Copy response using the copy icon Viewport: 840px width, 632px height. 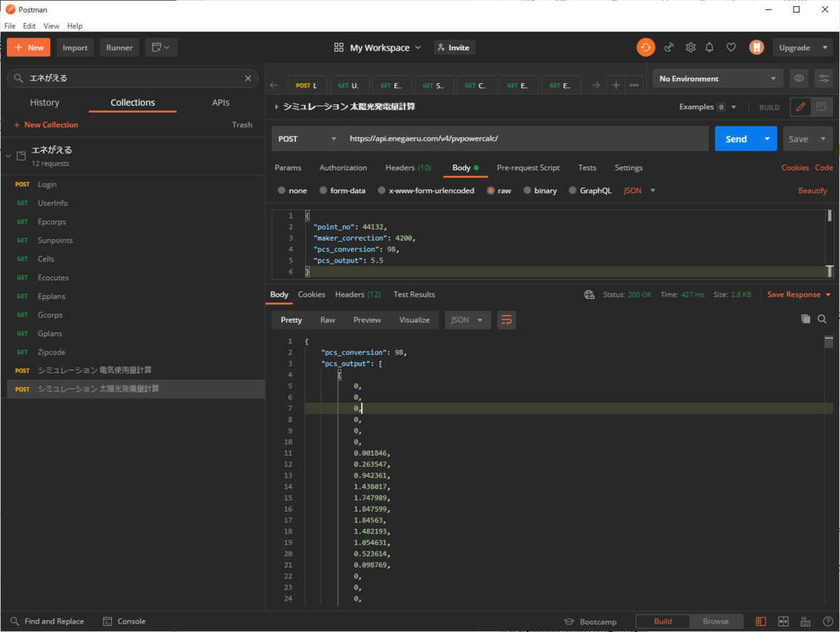coord(806,319)
